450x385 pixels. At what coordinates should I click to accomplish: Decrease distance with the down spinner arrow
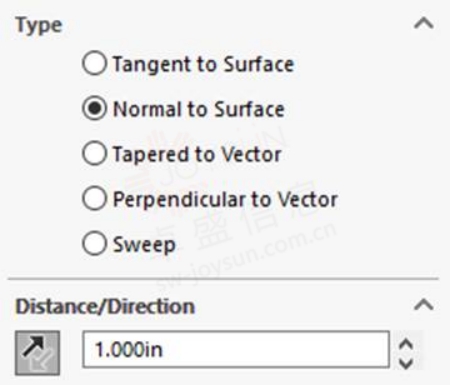406,363
